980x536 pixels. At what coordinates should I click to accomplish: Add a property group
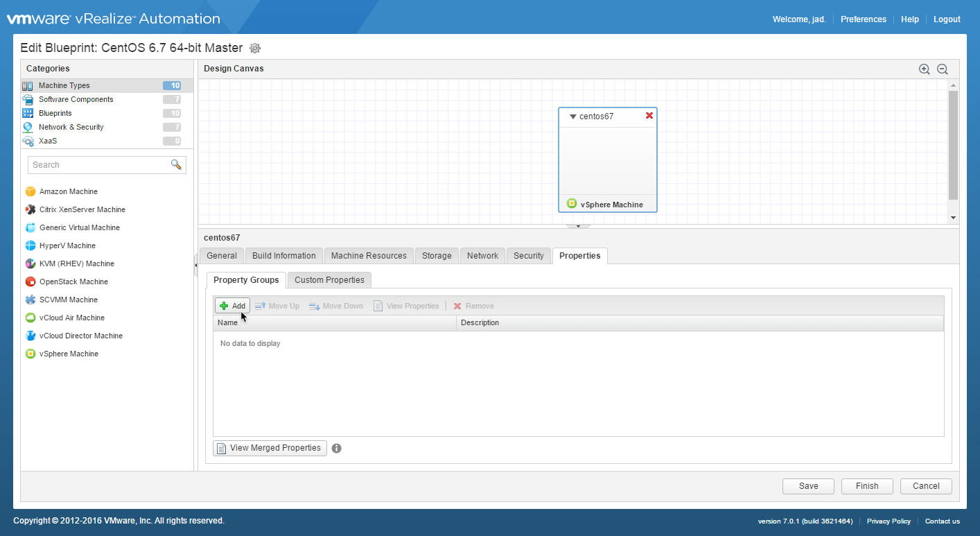pyautogui.click(x=232, y=306)
